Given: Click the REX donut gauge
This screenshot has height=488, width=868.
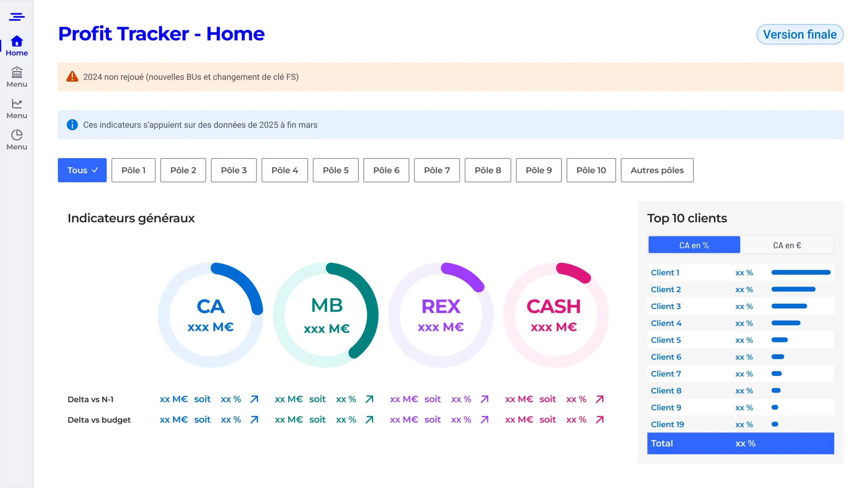Looking at the screenshot, I should coord(441,314).
